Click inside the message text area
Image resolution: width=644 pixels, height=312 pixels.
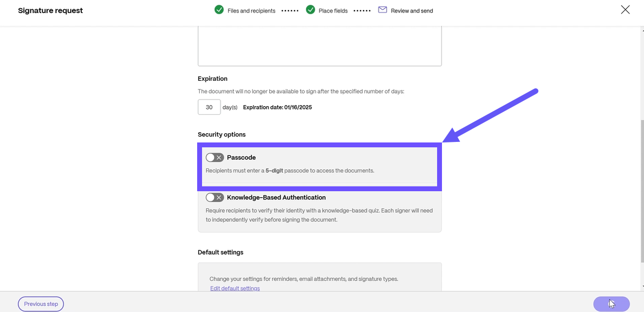(x=320, y=46)
